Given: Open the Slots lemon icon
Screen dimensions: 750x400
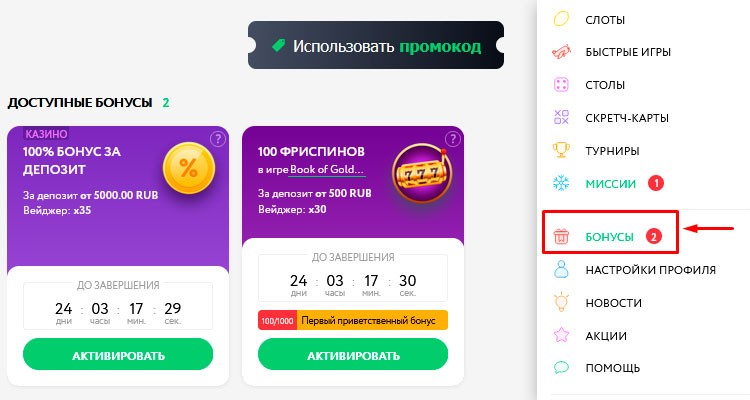Looking at the screenshot, I should point(562,18).
